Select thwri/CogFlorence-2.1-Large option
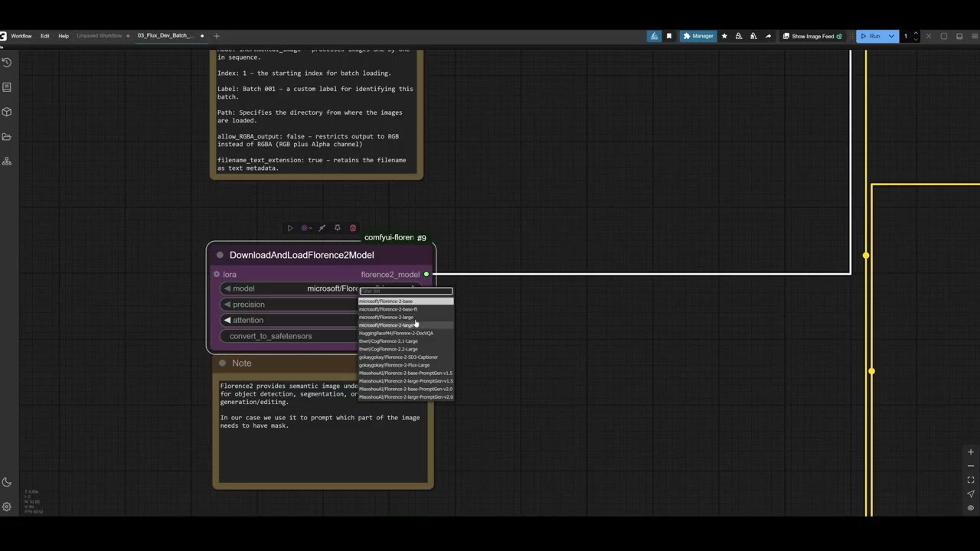The width and height of the screenshot is (980, 551). (x=406, y=341)
